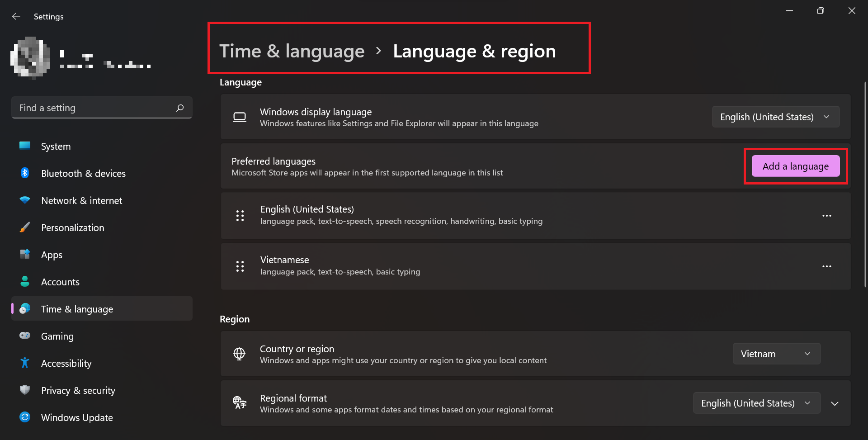This screenshot has width=868, height=440.
Task: Open more options for Vietnamese
Action: pyautogui.click(x=827, y=266)
